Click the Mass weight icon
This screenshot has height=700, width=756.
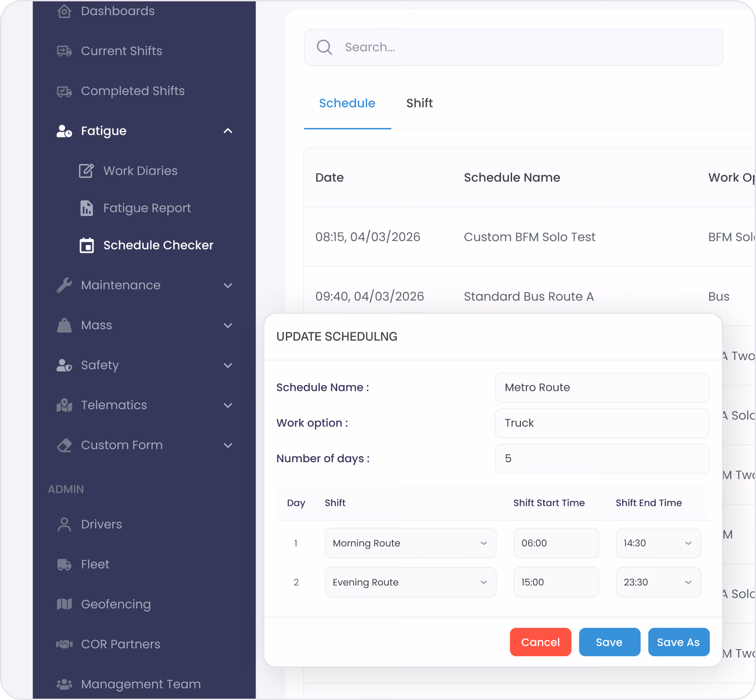(x=64, y=325)
